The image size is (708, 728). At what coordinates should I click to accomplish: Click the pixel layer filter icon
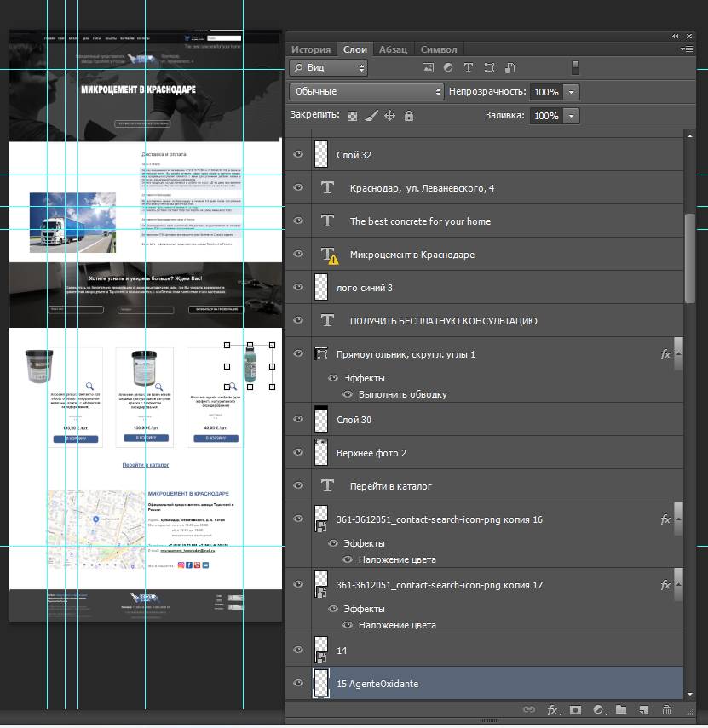[429, 68]
